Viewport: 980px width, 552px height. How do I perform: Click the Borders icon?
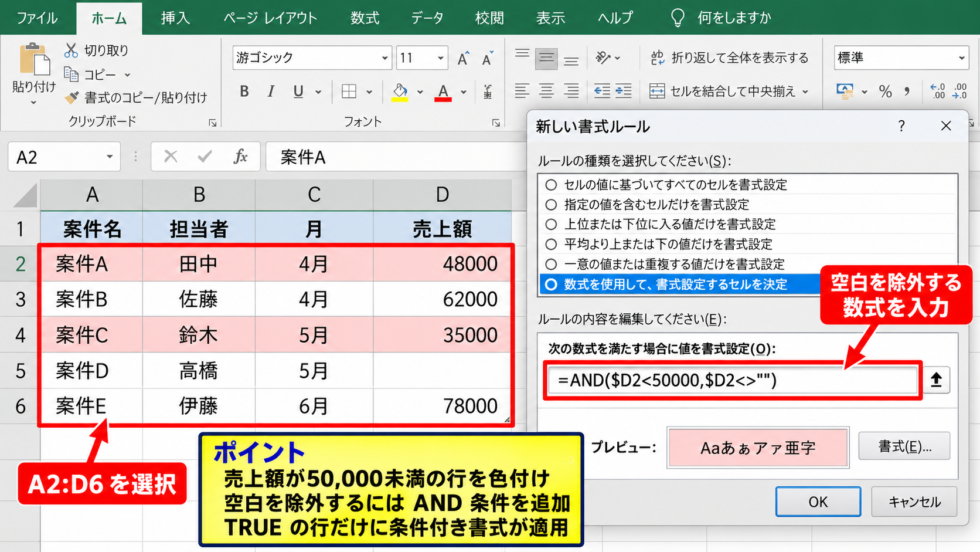click(349, 92)
